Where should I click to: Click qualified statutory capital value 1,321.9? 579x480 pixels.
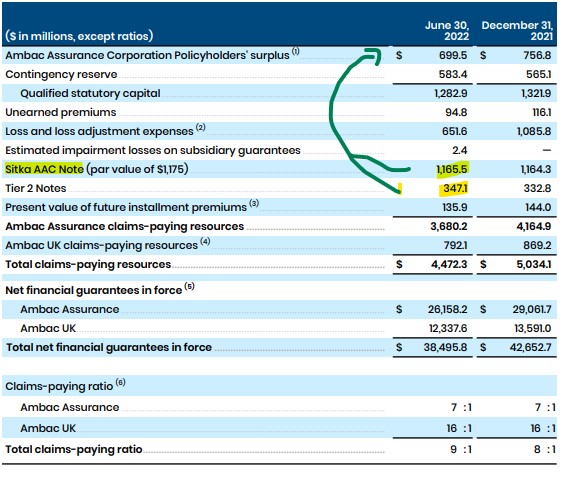point(536,93)
